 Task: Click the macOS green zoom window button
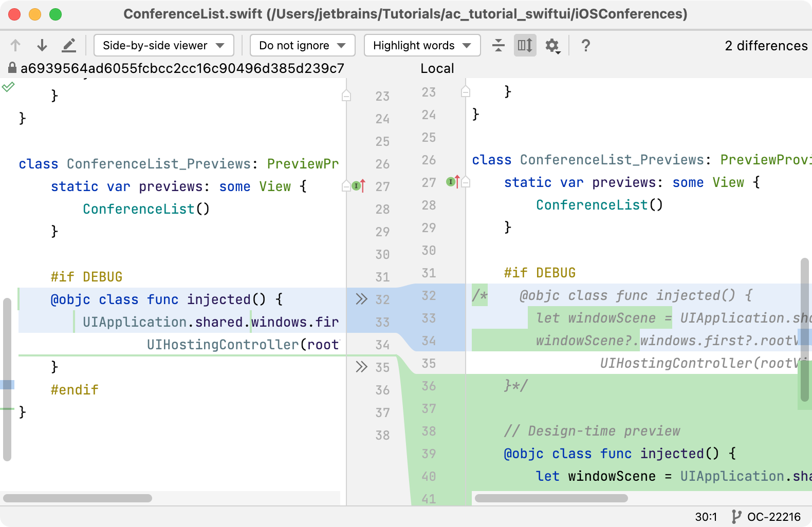pyautogui.click(x=56, y=14)
